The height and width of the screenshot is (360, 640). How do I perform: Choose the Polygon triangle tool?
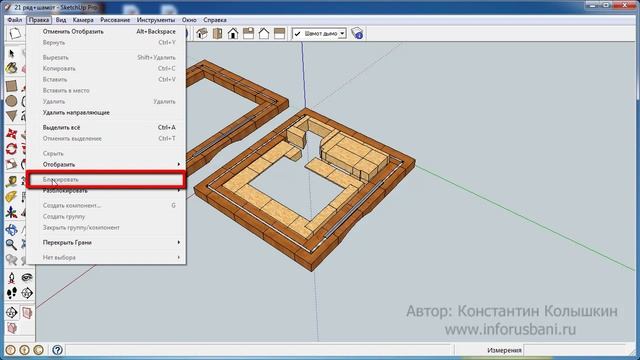tap(11, 116)
